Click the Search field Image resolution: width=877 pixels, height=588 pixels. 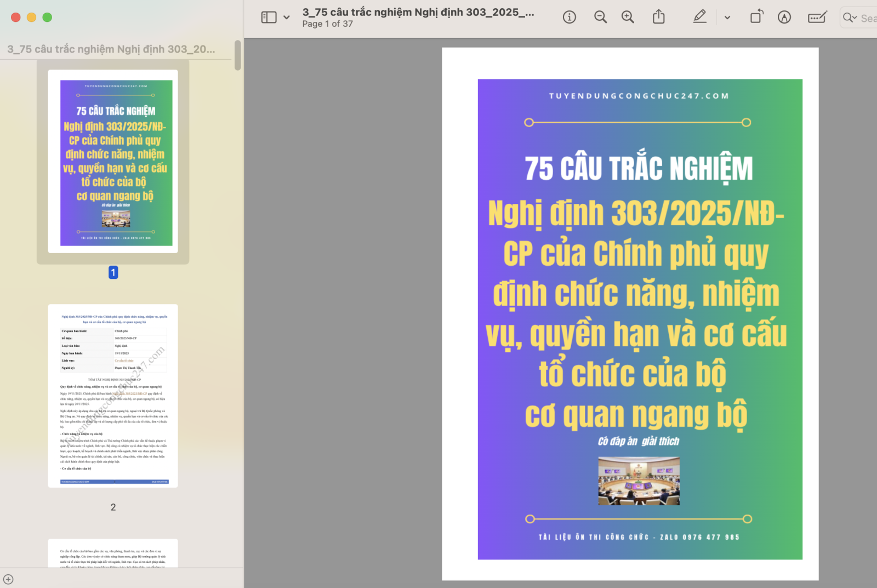(x=863, y=18)
